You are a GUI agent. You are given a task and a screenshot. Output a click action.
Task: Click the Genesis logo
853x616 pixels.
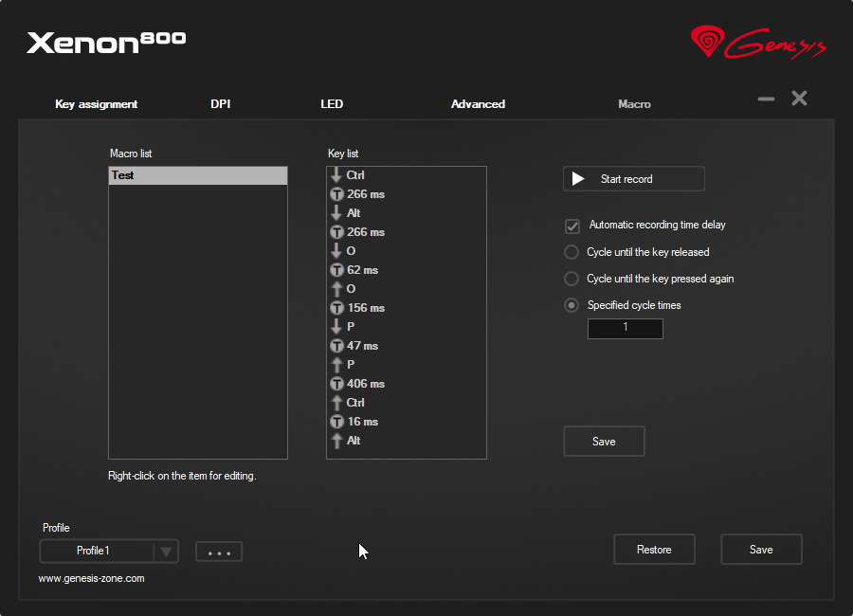[758, 42]
